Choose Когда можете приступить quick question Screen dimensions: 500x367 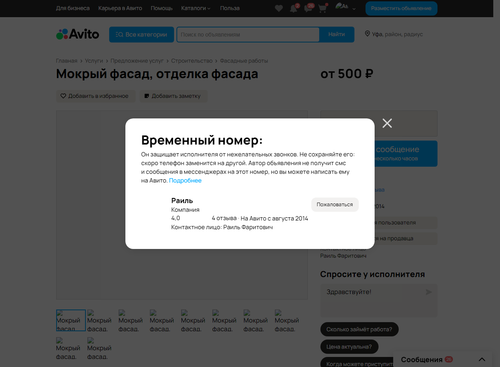[x=357, y=363]
